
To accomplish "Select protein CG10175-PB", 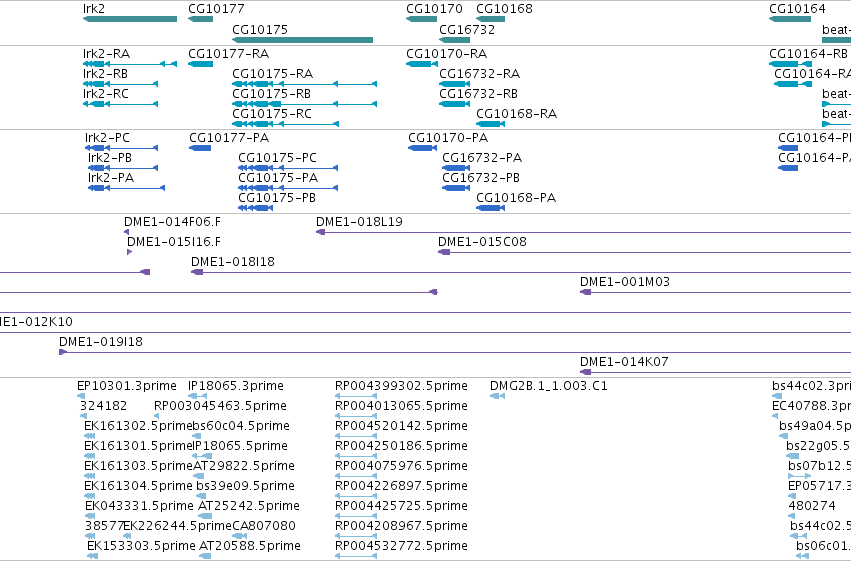I will pyautogui.click(x=256, y=208).
